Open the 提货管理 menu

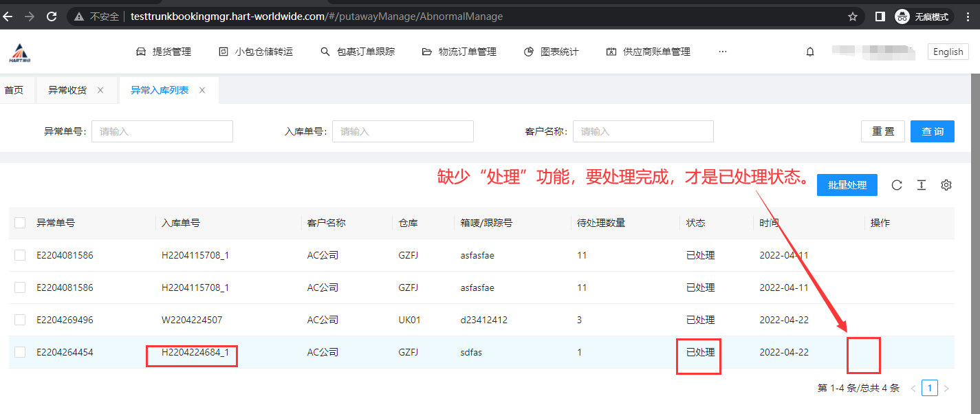[x=164, y=52]
